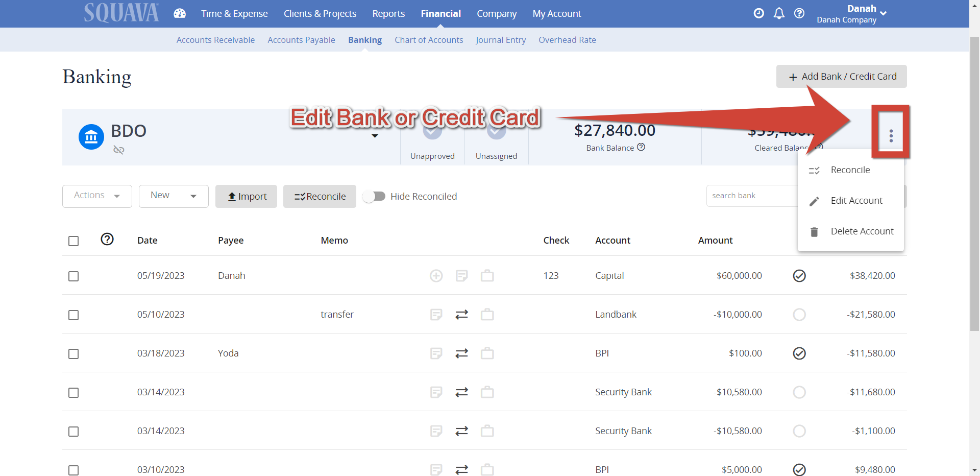Enable Hide Reconciled
The height and width of the screenshot is (476, 980).
point(375,196)
